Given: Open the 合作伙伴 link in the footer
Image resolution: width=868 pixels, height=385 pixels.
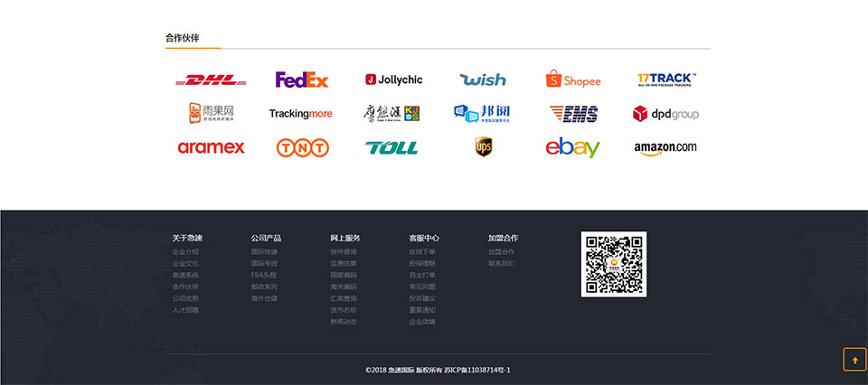Looking at the screenshot, I should coord(185,286).
